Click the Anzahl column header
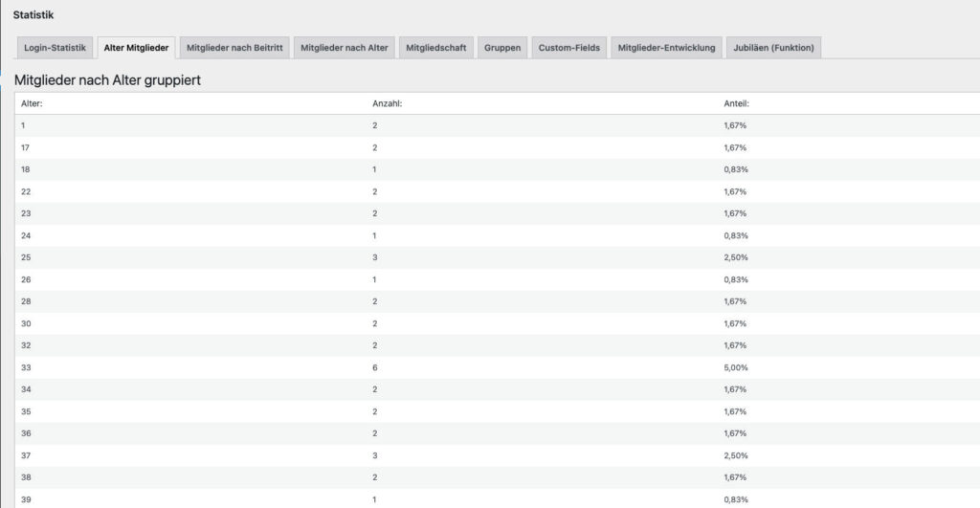Screen dimensions: 980x508 [386, 103]
